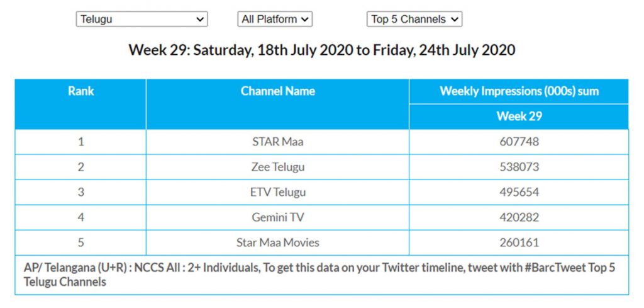Click rank number 1 cell
The image size is (644, 308).
(80, 142)
